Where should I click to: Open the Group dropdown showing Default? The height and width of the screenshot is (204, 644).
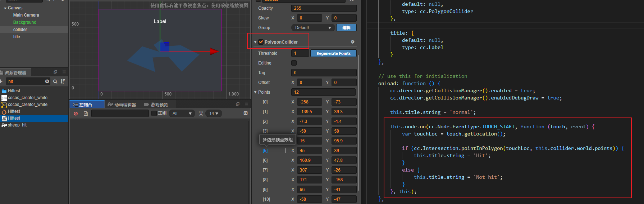point(313,28)
